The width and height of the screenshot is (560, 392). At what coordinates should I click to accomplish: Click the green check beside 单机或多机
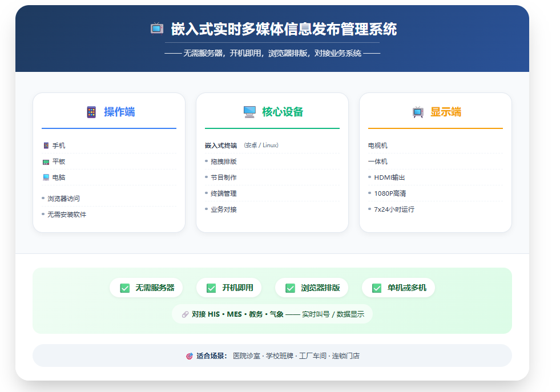[377, 288]
